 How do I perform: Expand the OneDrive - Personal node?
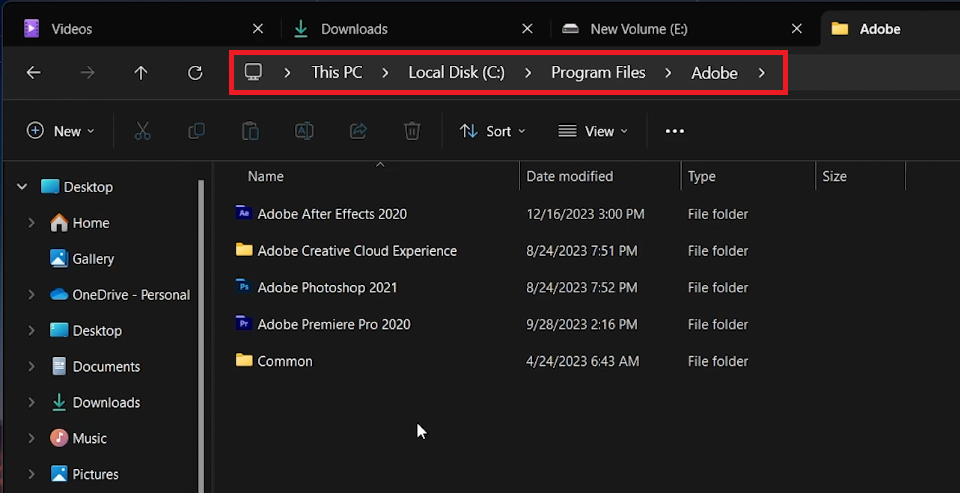pos(31,295)
